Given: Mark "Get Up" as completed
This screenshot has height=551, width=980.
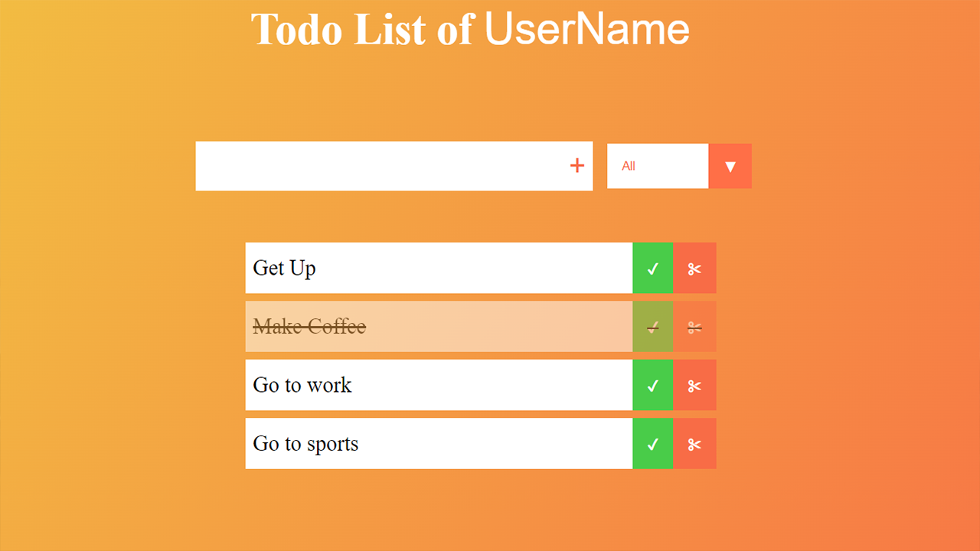Looking at the screenshot, I should pyautogui.click(x=652, y=268).
